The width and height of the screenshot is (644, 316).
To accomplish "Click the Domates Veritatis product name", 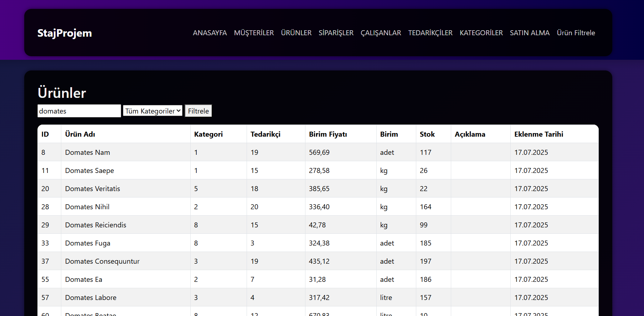I will (93, 189).
